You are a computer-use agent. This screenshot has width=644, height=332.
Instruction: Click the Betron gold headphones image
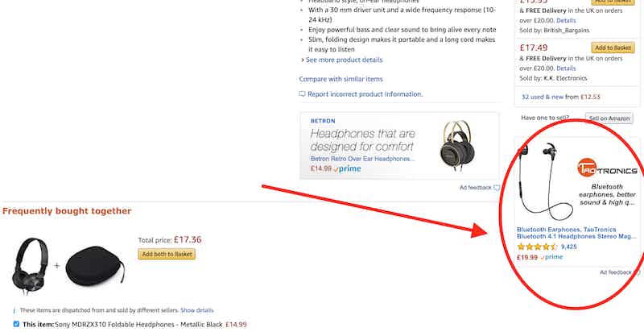coord(457,145)
